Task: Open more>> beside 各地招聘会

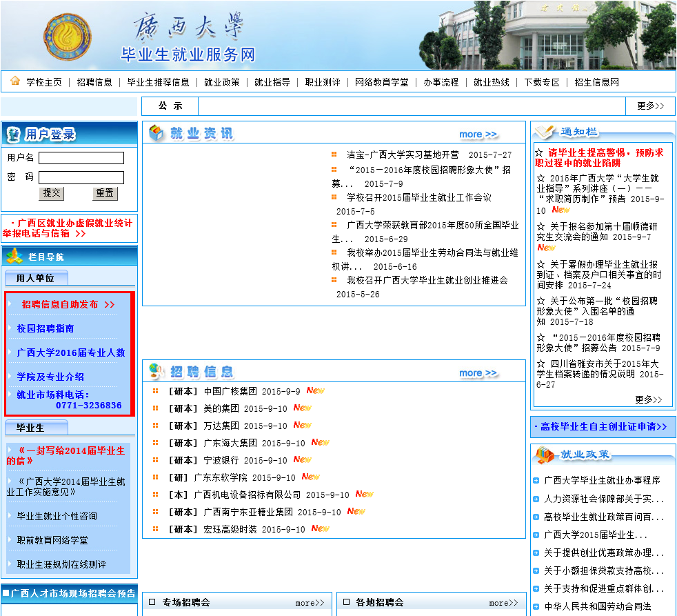Action: tap(503, 603)
